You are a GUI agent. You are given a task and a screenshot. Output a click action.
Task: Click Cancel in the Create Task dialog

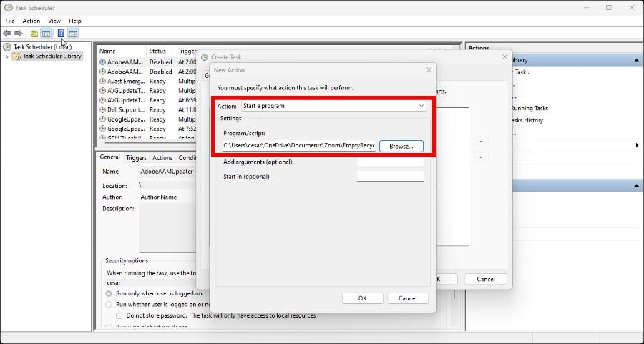[485, 279]
